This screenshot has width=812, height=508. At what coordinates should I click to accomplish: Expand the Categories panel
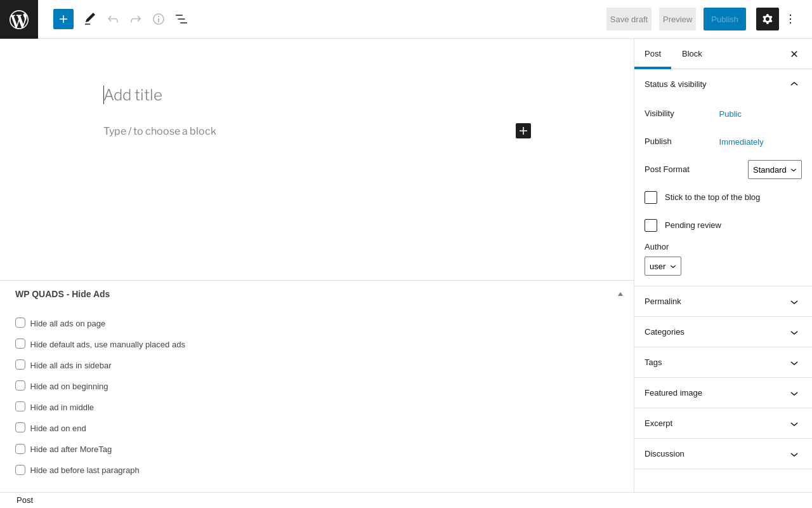723,332
